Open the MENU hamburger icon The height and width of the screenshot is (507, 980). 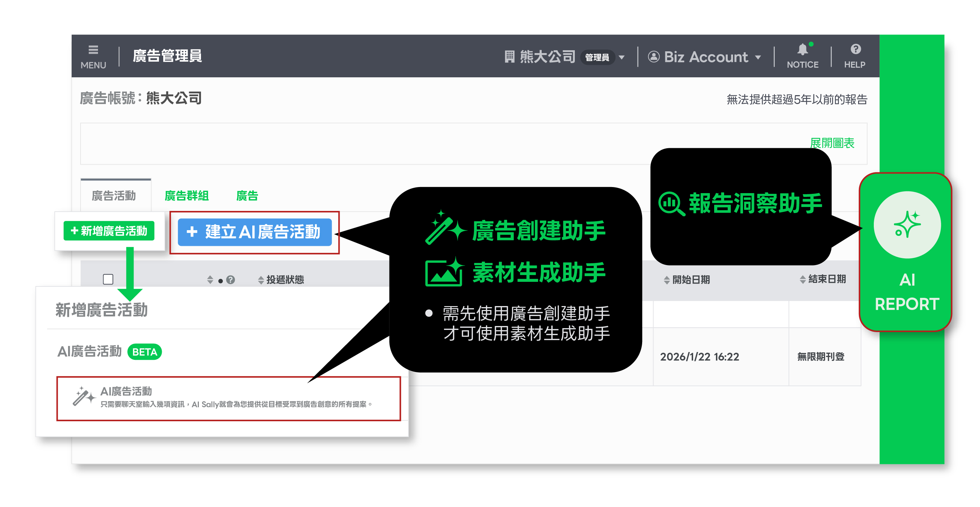(x=93, y=50)
